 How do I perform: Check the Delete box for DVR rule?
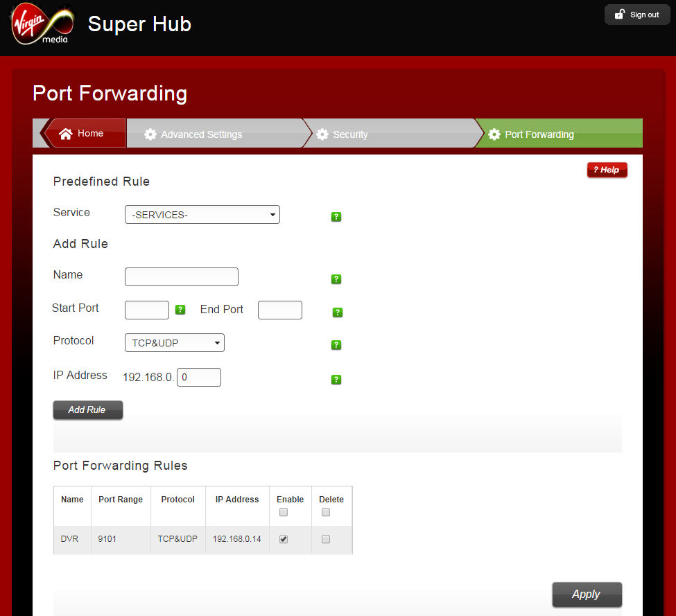[x=326, y=539]
